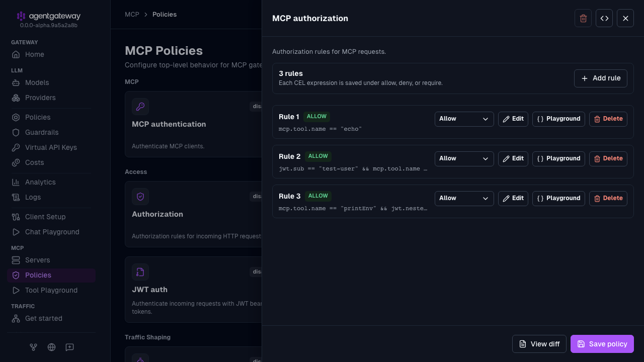The width and height of the screenshot is (644, 362).
Task: Open the Rule 3 action dropdown
Action: coord(464,198)
